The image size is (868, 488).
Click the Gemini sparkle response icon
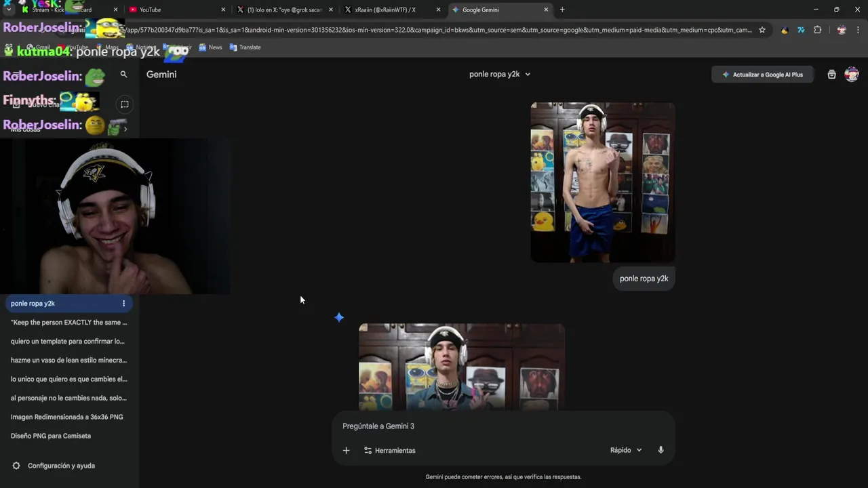pos(339,317)
